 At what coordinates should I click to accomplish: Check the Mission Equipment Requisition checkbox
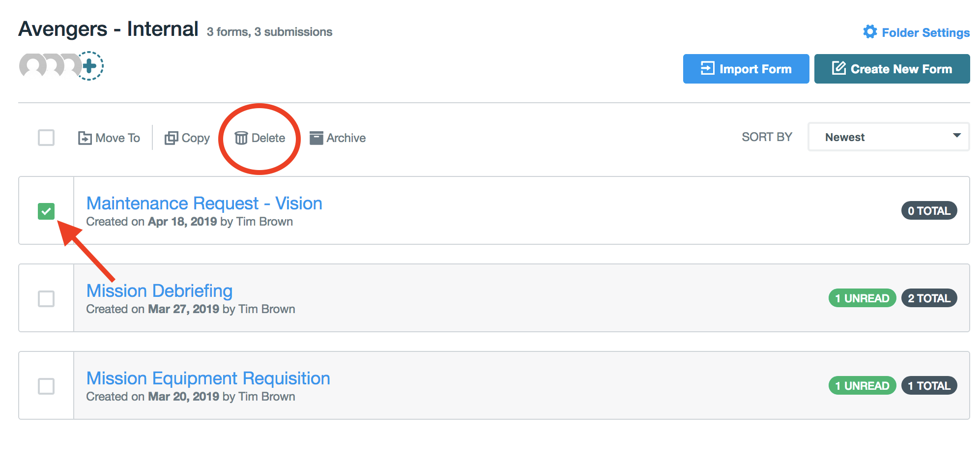(46, 386)
